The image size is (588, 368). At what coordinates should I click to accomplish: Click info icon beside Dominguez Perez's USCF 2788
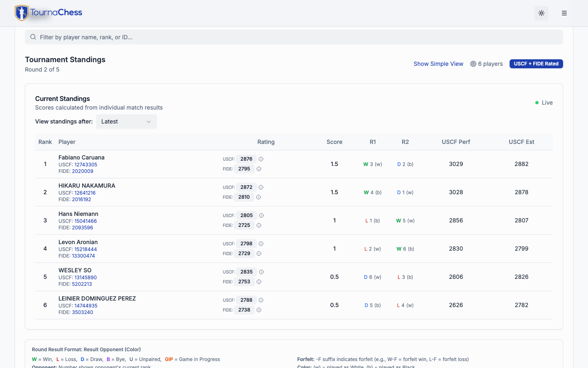261,300
